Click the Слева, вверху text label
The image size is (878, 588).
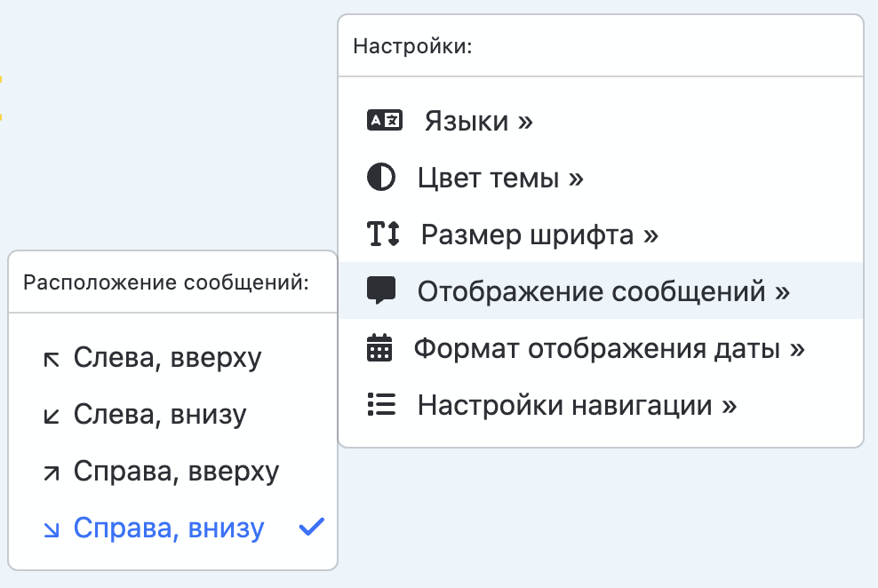167,358
